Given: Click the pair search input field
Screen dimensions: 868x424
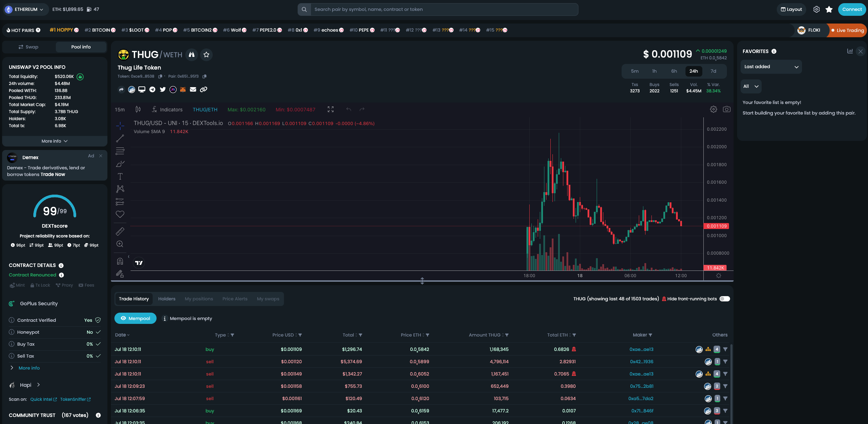Looking at the screenshot, I should pos(444,9).
